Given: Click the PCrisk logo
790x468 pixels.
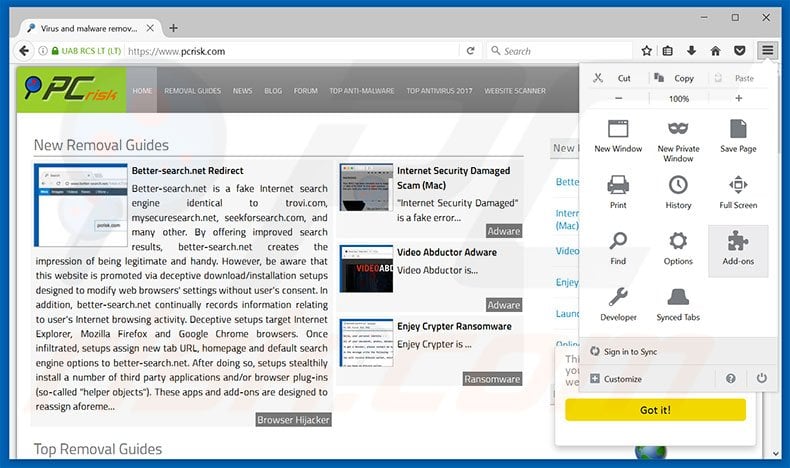Looking at the screenshot, I should point(71,90).
